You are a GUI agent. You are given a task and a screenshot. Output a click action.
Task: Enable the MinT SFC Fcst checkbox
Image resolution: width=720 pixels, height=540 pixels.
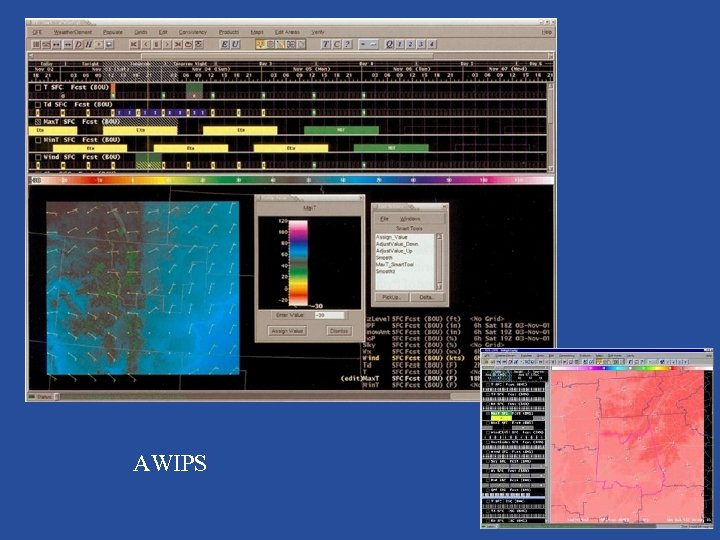[x=38, y=140]
